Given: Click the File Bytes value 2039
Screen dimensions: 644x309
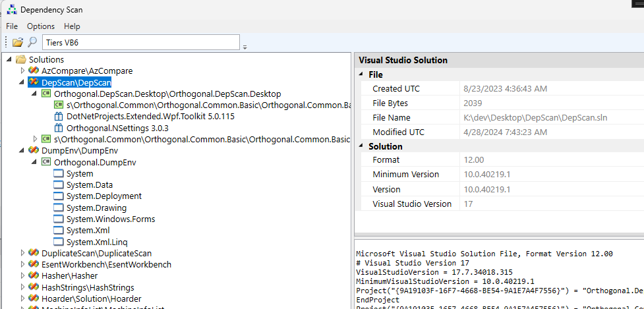Looking at the screenshot, I should 473,103.
